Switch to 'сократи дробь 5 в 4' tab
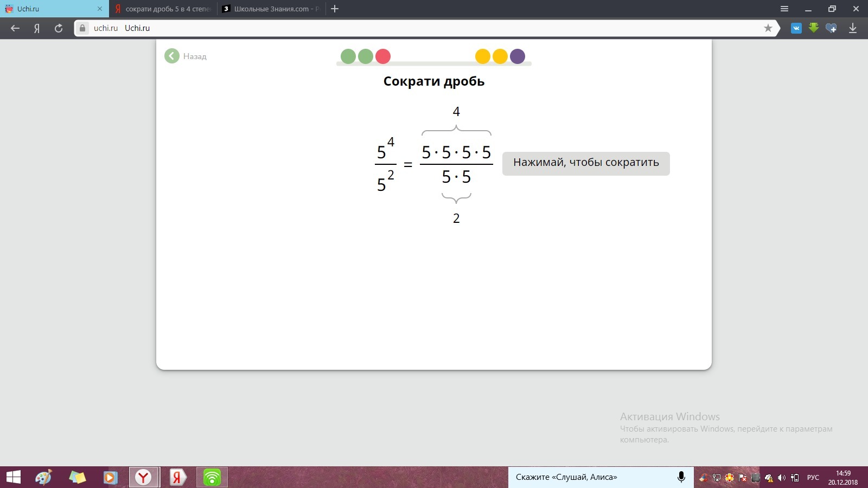Viewport: 868px width, 488px height. (163, 9)
